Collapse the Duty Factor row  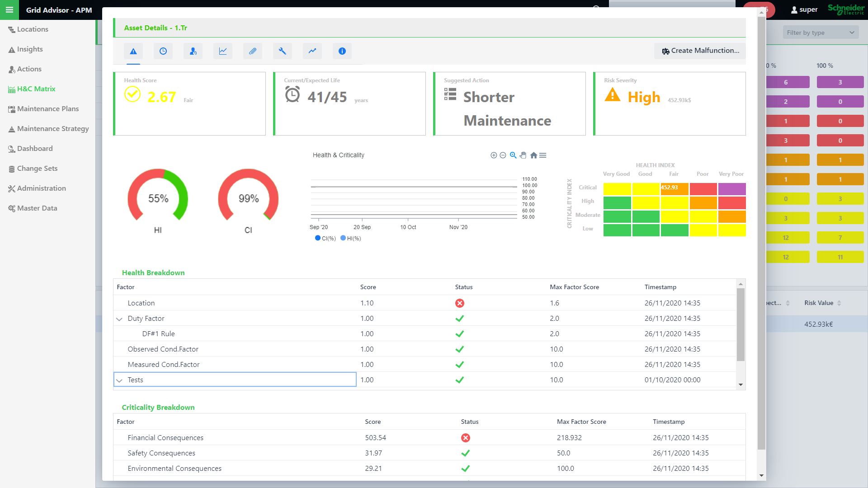pos(119,319)
